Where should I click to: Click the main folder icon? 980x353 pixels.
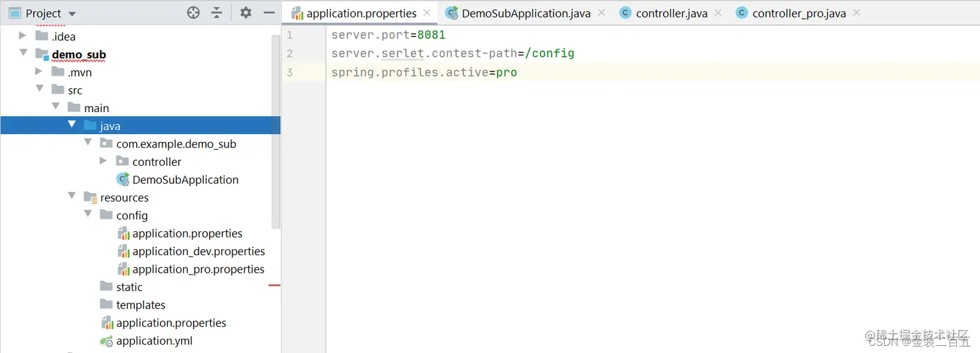(x=74, y=107)
